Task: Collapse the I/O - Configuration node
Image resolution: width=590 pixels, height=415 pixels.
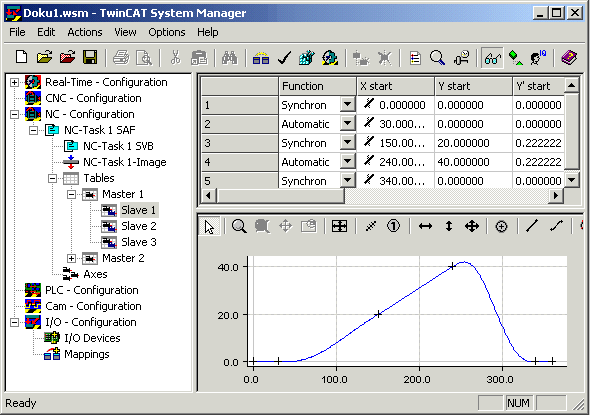Action: pyautogui.click(x=14, y=322)
